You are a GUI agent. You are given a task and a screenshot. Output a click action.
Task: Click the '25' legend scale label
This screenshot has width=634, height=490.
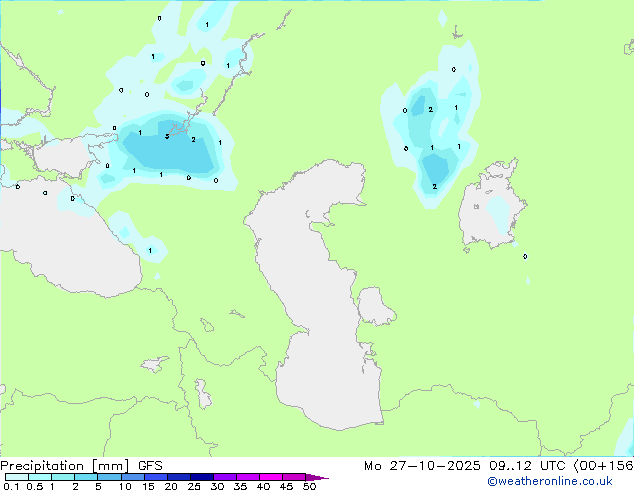[194, 486]
